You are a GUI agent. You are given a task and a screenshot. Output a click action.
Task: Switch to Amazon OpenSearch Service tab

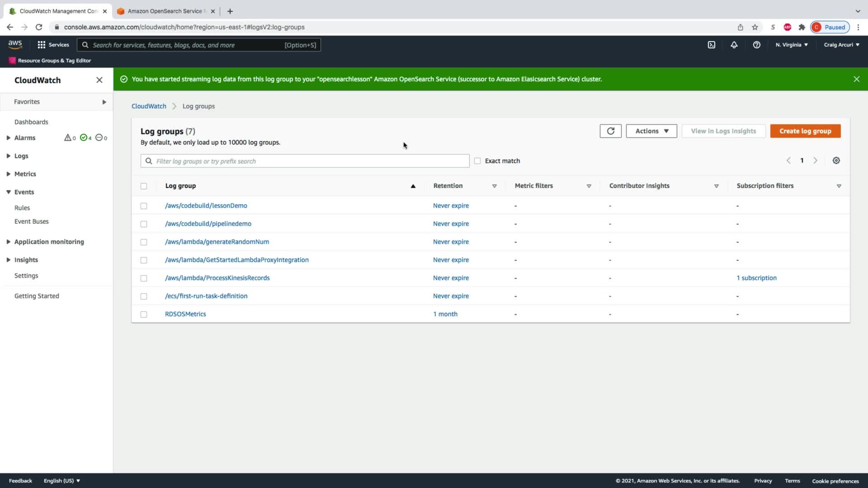point(164,11)
